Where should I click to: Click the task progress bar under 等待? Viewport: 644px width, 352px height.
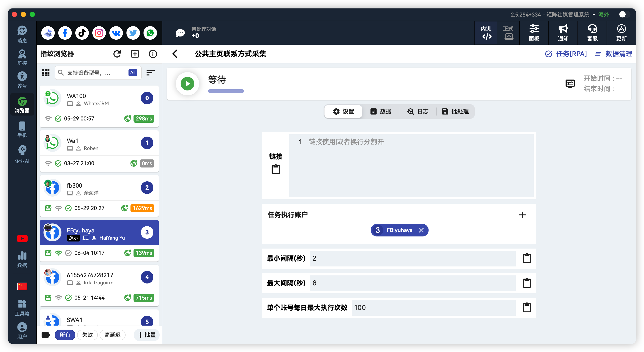pos(226,91)
